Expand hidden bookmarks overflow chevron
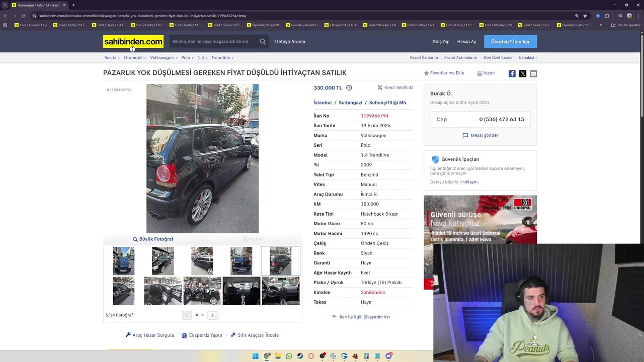 click(x=601, y=25)
